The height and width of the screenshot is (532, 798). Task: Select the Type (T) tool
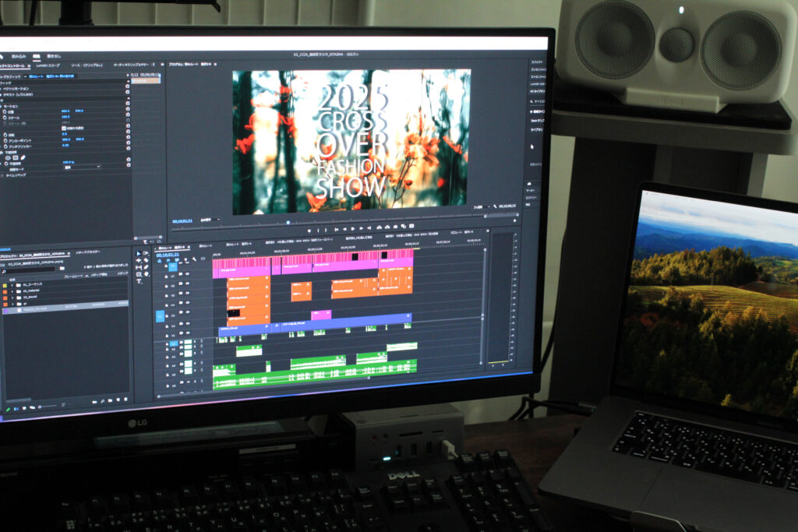tap(139, 282)
